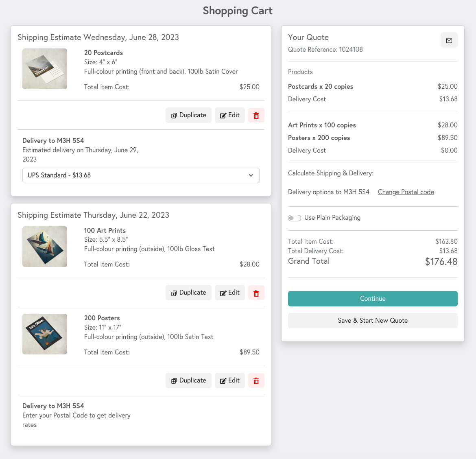Screen dimensions: 476x459
Task: Duplicate the 20 Postcards item
Action: pyautogui.click(x=188, y=115)
